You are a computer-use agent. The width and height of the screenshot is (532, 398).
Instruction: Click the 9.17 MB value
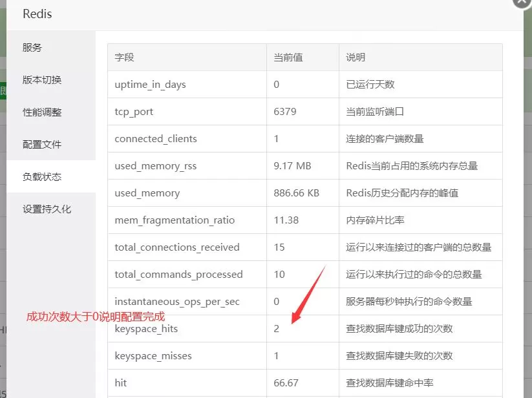[292, 166]
